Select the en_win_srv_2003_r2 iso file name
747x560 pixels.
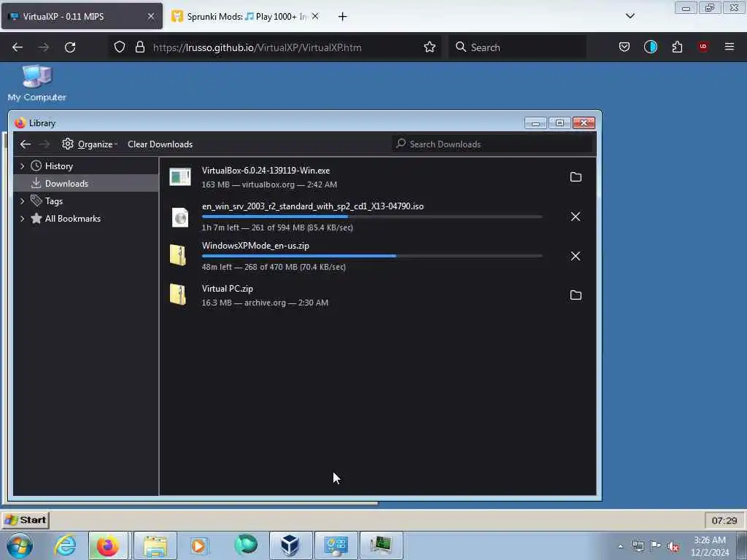(312, 206)
